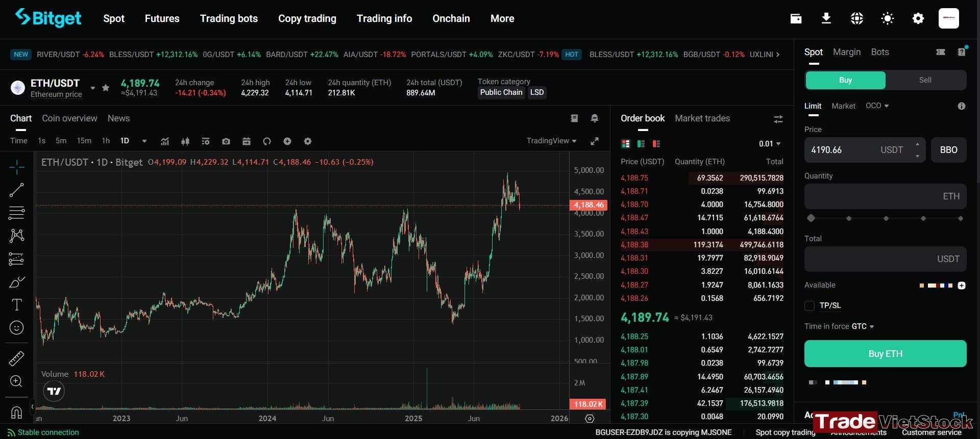Open the user avatar profile icon
Screen dimensions: 980x439
point(949,18)
